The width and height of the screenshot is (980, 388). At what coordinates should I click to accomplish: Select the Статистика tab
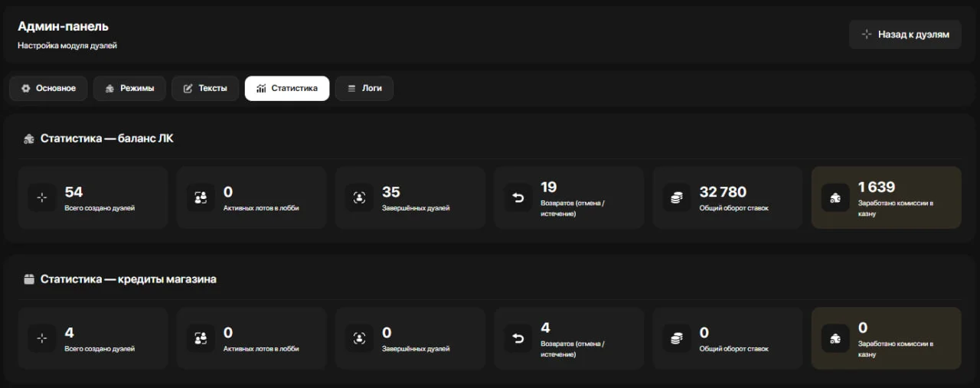pos(287,88)
